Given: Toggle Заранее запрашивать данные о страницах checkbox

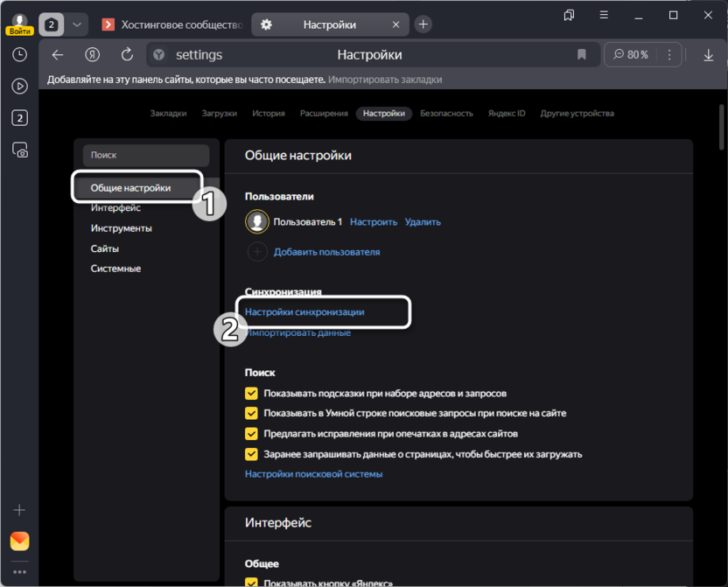Looking at the screenshot, I should pyautogui.click(x=251, y=454).
